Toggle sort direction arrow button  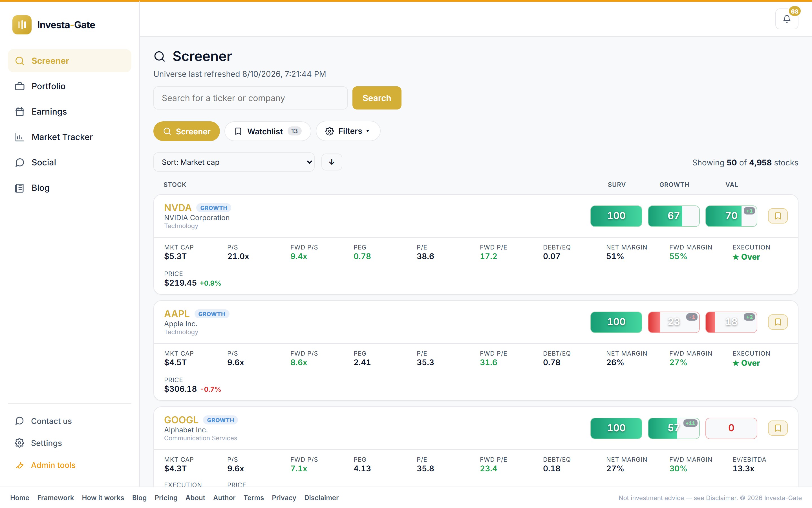(332, 162)
